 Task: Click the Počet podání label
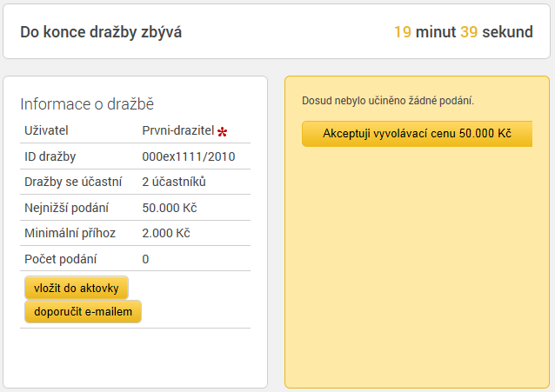click(61, 259)
